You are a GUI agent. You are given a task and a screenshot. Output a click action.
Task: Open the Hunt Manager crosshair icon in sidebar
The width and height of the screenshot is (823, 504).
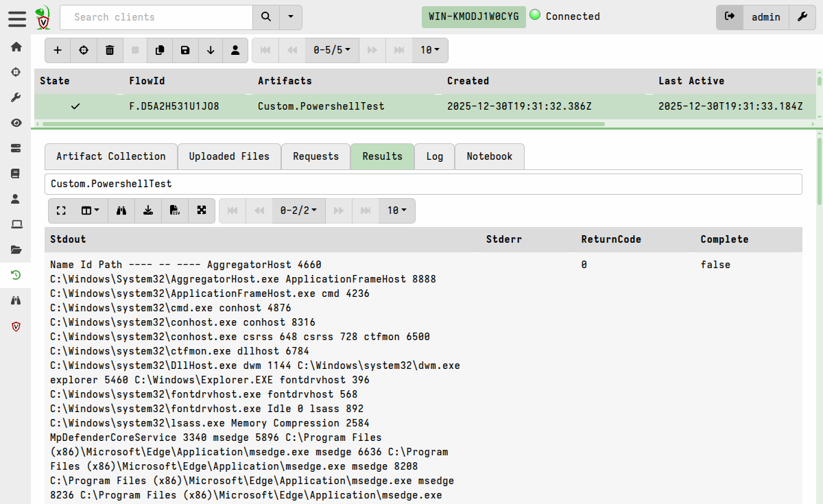point(16,71)
